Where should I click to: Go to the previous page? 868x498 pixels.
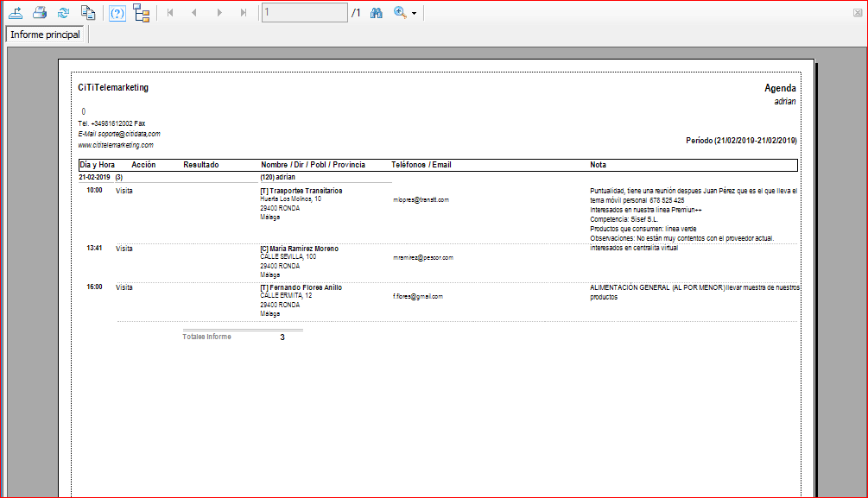point(194,13)
